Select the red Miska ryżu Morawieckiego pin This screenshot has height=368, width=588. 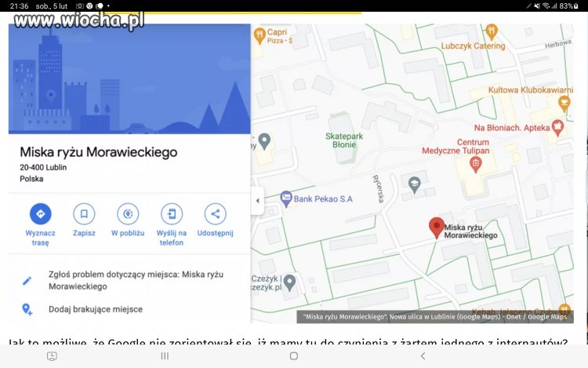pyautogui.click(x=437, y=228)
